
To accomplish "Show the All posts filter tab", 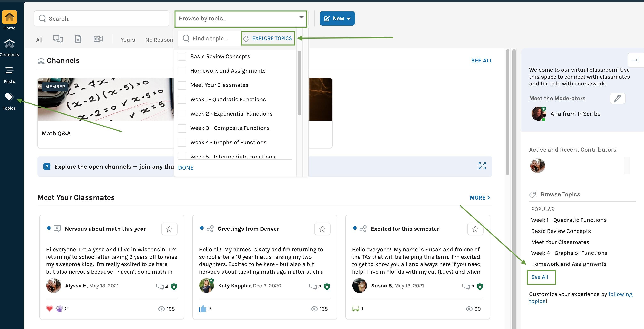I will tap(39, 40).
